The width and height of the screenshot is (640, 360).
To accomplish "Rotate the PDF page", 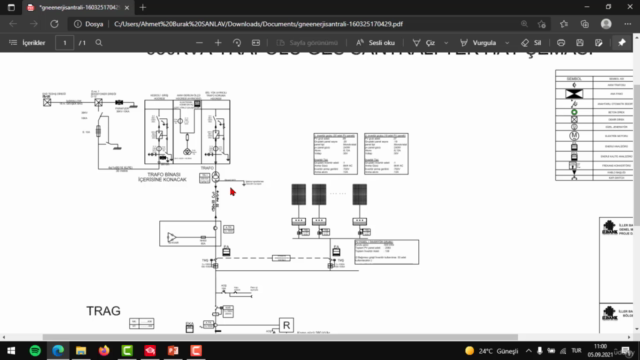I will click(237, 43).
